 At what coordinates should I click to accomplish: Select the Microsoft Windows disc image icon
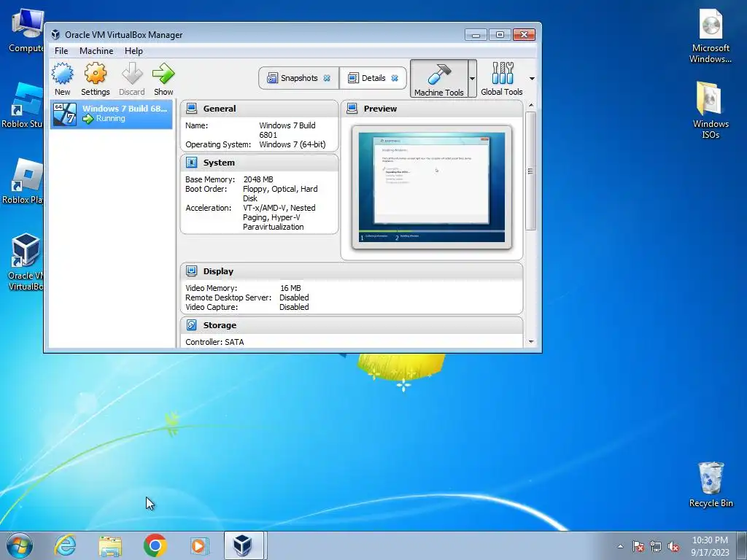point(711,36)
